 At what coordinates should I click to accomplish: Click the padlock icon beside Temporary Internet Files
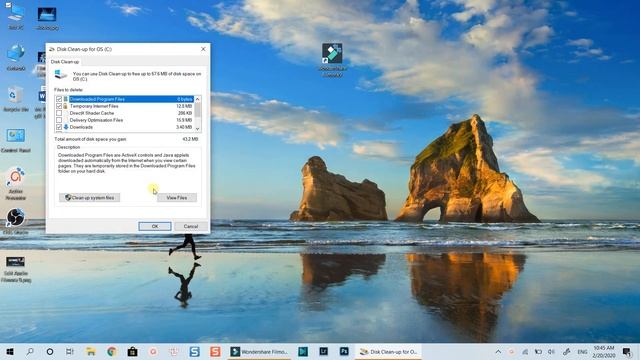click(65, 106)
